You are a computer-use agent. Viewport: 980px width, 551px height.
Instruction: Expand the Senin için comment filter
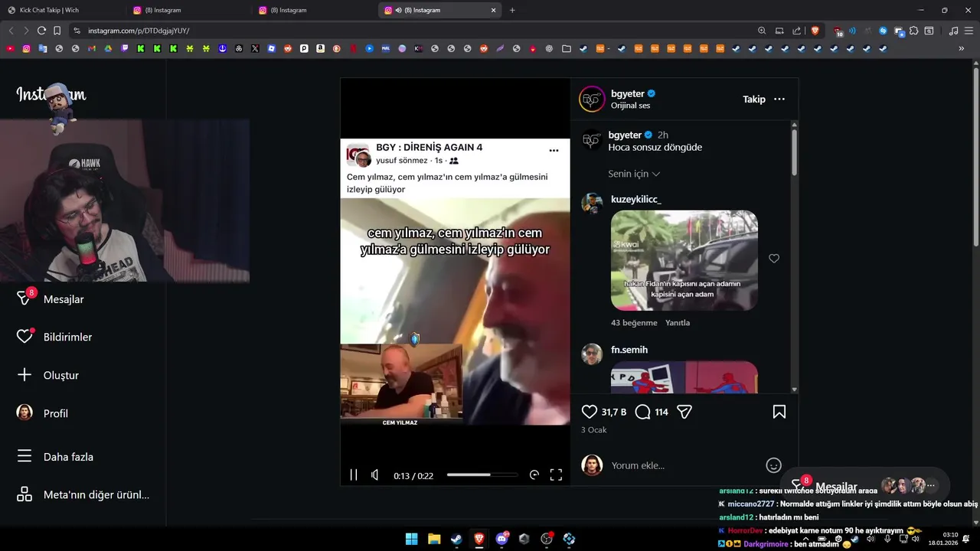pos(634,174)
